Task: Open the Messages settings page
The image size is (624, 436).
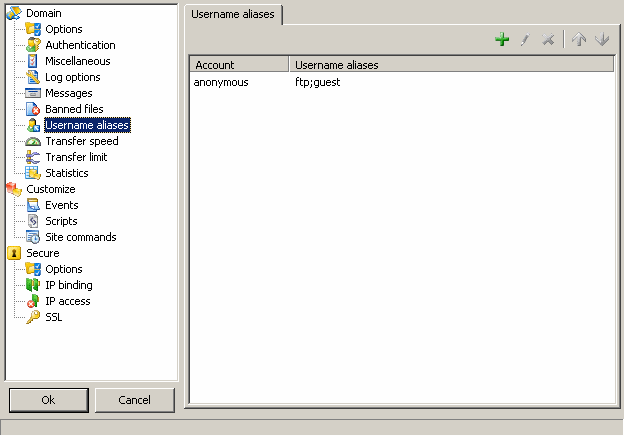Action: (x=69, y=93)
